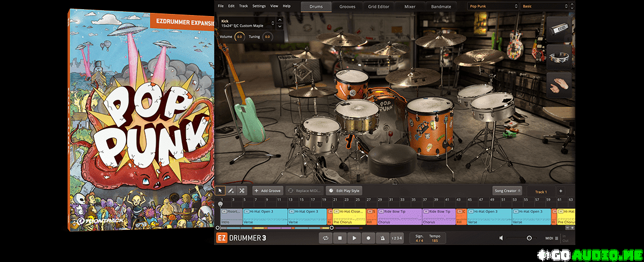Click the Tempo 185 value

click(x=434, y=240)
